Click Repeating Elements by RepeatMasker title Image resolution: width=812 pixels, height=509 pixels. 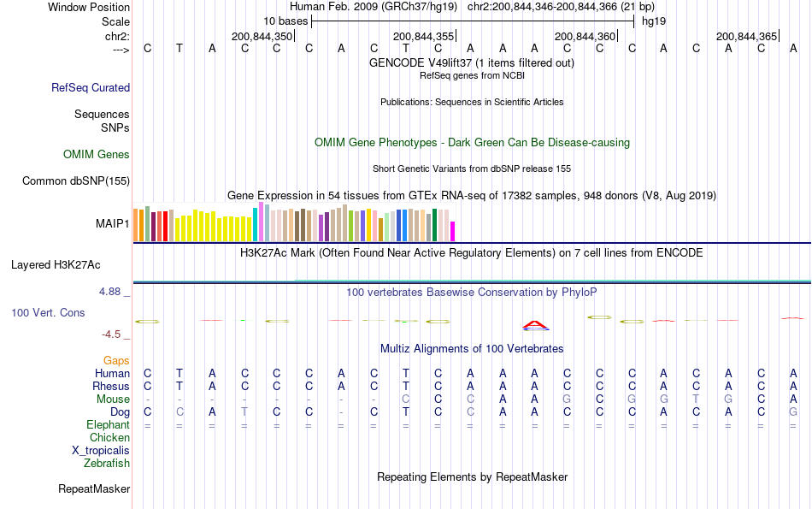pos(472,476)
